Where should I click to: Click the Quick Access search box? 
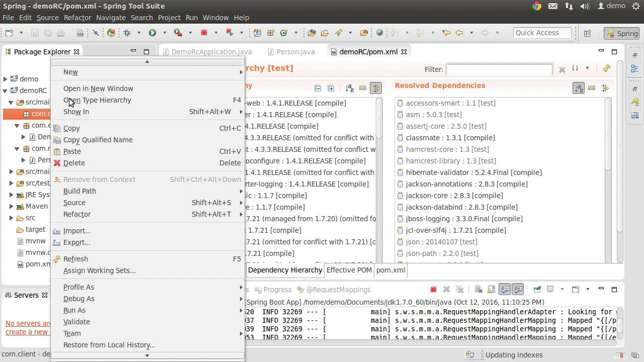[542, 33]
